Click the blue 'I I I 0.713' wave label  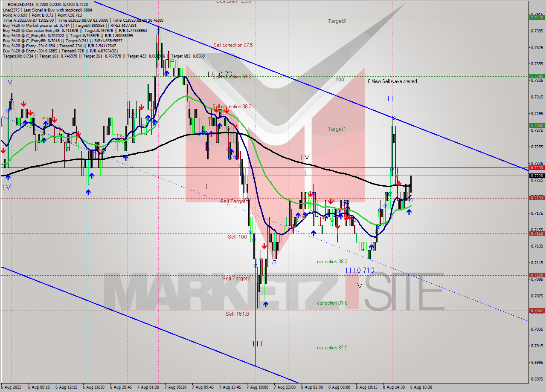click(360, 270)
